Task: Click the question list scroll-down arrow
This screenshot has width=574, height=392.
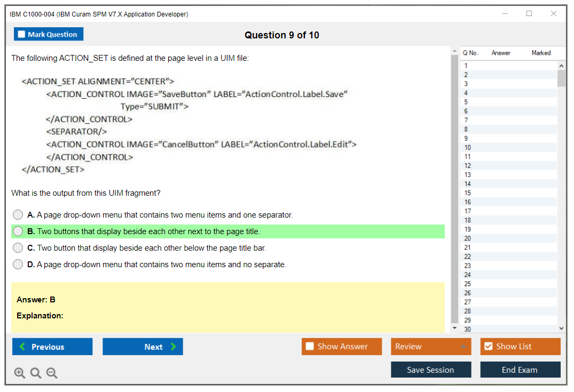Action: [561, 329]
